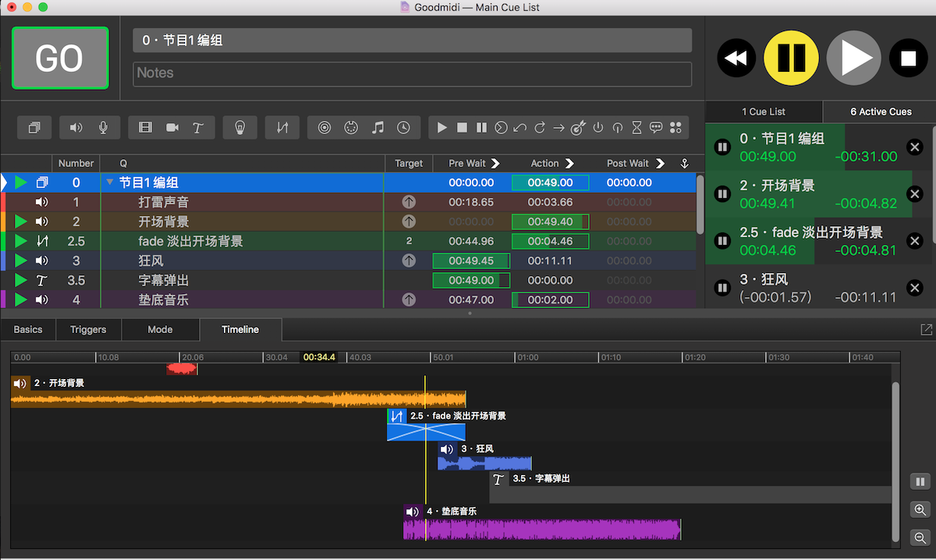Image resolution: width=936 pixels, height=560 pixels.
Task: Click timeline pause button at right edge
Action: coord(920,482)
